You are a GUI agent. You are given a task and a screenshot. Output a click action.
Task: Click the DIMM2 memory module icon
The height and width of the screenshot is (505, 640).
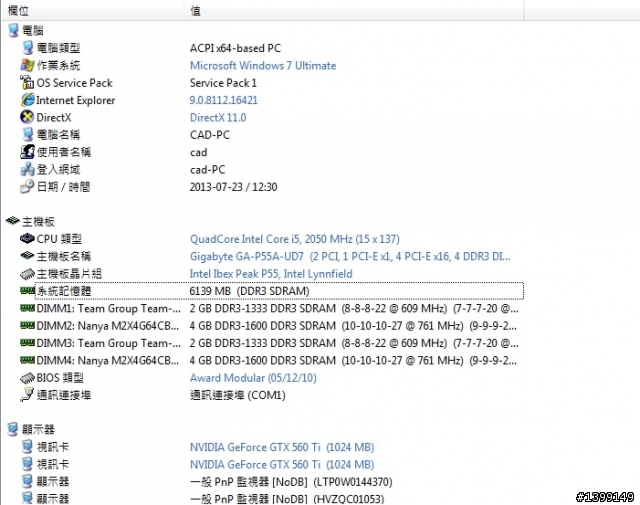[27, 325]
